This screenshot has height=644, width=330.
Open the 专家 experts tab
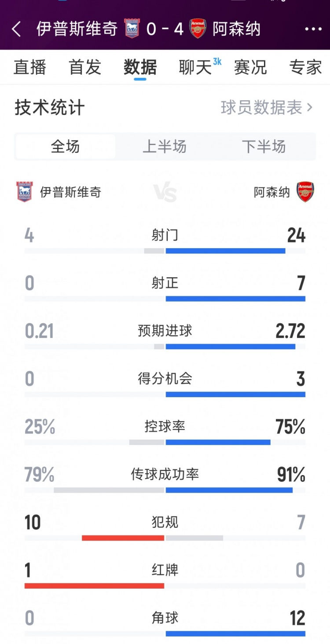[x=305, y=67]
